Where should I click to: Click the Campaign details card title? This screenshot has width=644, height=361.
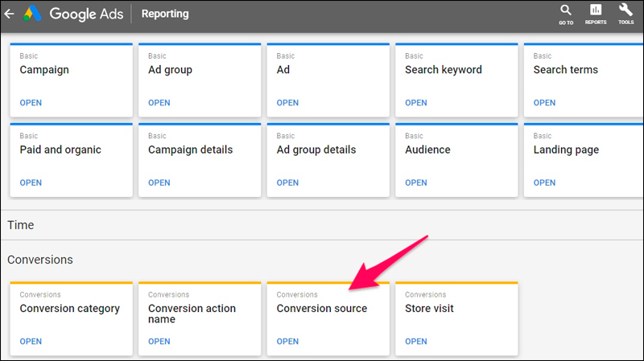point(191,150)
